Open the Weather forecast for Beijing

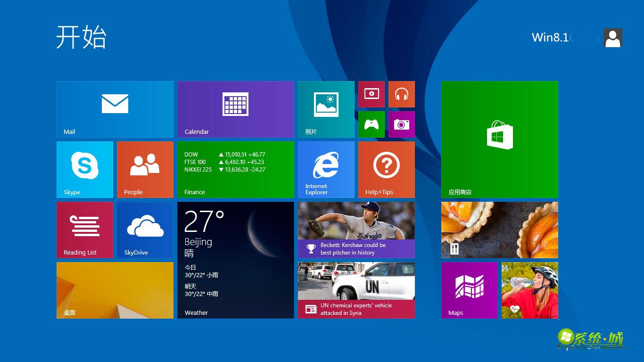tap(236, 260)
